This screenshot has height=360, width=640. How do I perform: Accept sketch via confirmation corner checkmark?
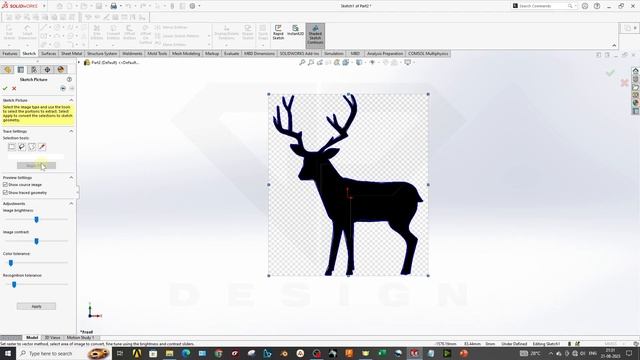tap(610, 73)
